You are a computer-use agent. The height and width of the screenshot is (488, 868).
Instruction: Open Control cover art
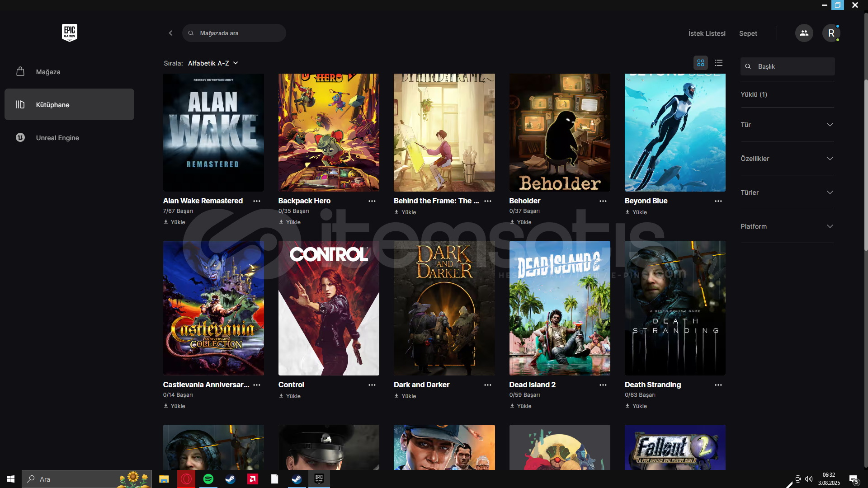329,308
